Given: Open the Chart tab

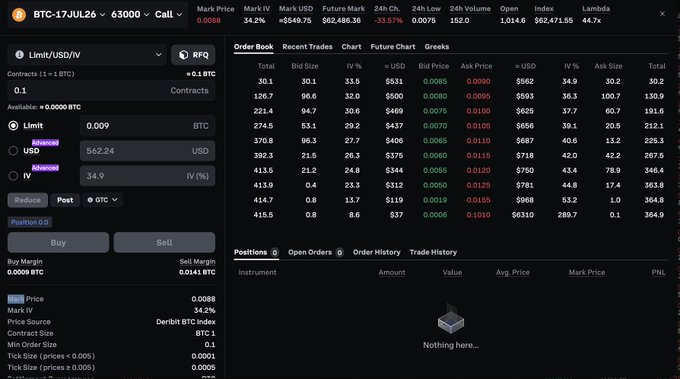Looking at the screenshot, I should (351, 47).
